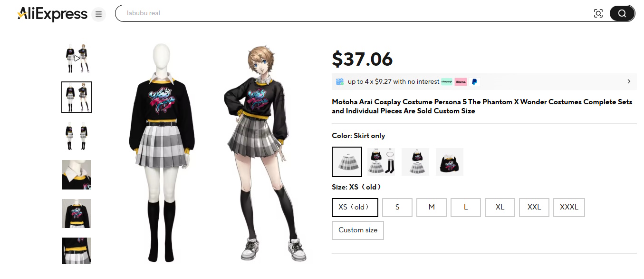Open the hamburger categories menu
Viewport: 644px width, 279px height.
coord(98,14)
